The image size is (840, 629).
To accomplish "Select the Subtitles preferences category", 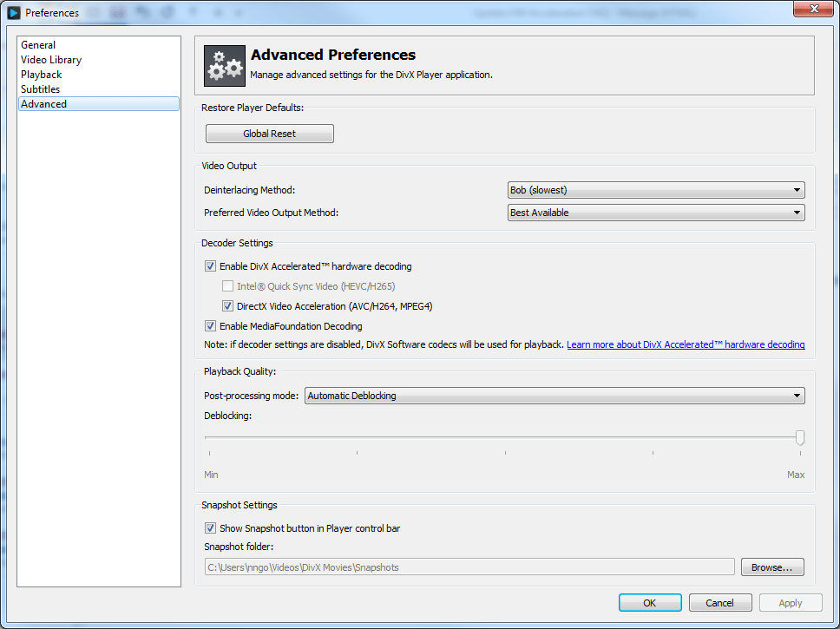I will click(42, 88).
